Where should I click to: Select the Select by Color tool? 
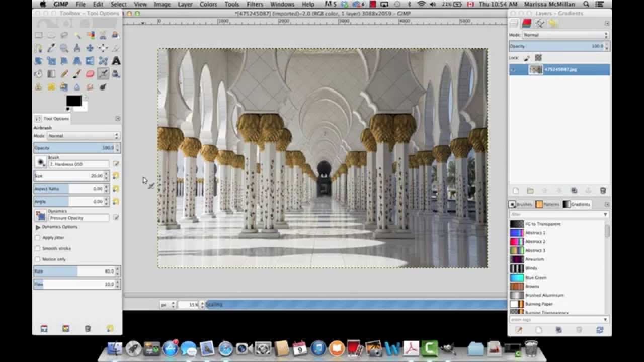click(90, 35)
